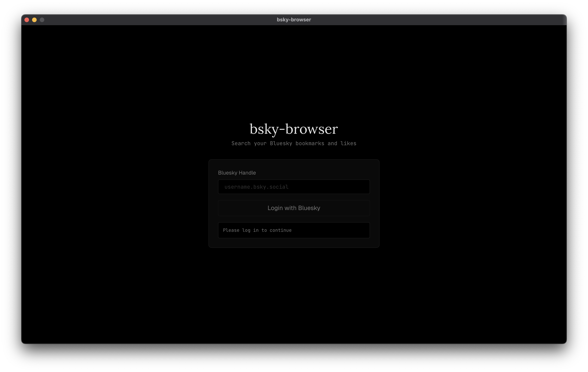Click the bsky-browser window title bar text
Screen dimensions: 588x372
click(x=294, y=19)
